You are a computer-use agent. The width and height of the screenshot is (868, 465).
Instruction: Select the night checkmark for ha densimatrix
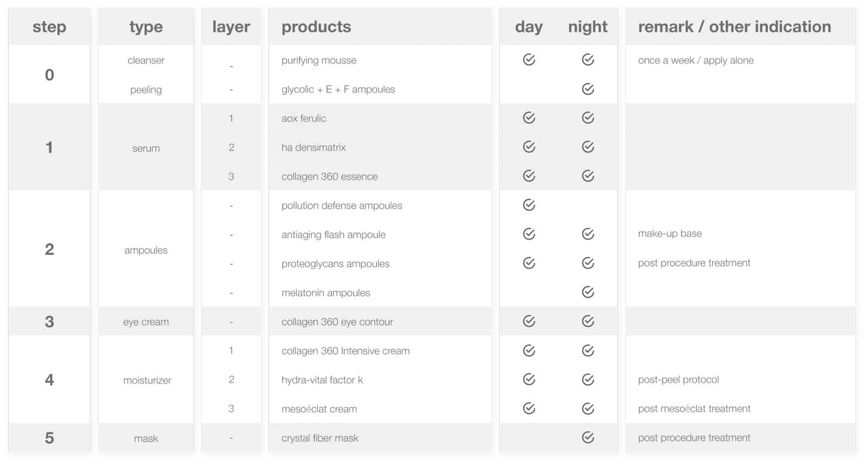(x=588, y=147)
